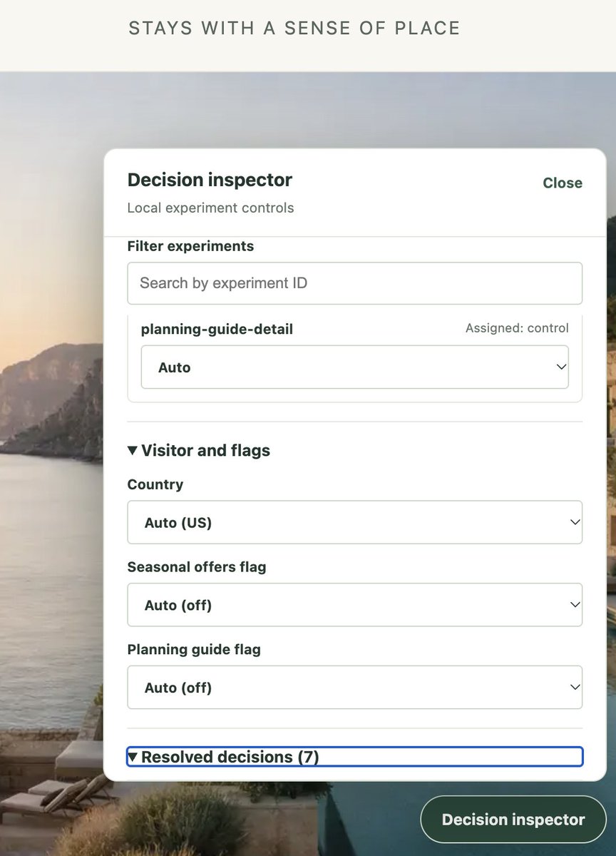
Task: Click the 'Seasonal offers flag' label
Action: 197,567
